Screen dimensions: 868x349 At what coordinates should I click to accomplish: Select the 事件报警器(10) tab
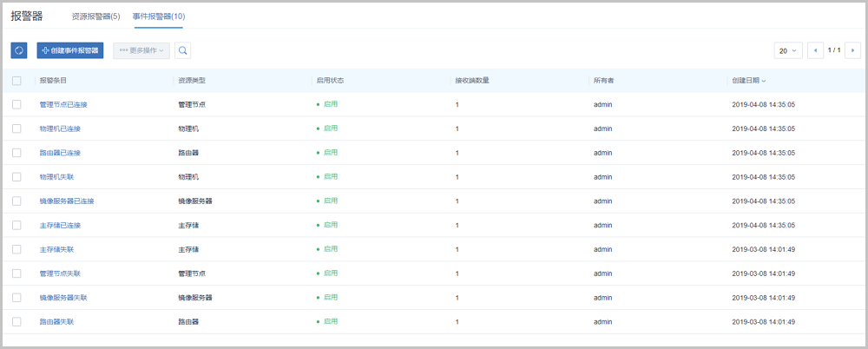pyautogui.click(x=159, y=16)
